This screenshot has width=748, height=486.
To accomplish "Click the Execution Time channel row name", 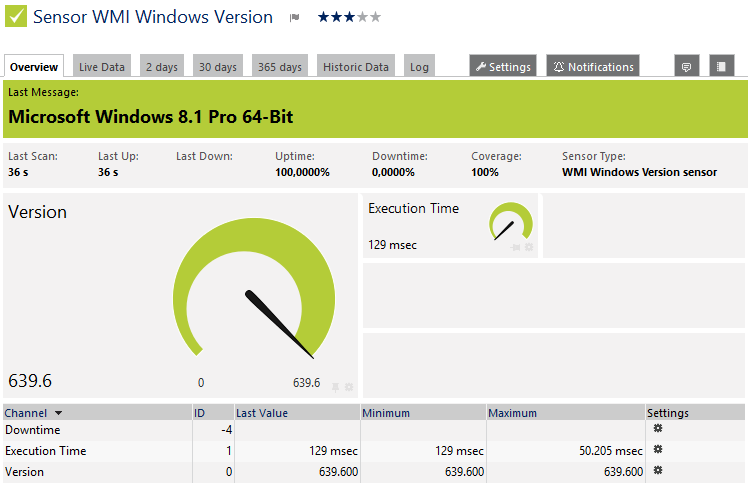I will (46, 451).
